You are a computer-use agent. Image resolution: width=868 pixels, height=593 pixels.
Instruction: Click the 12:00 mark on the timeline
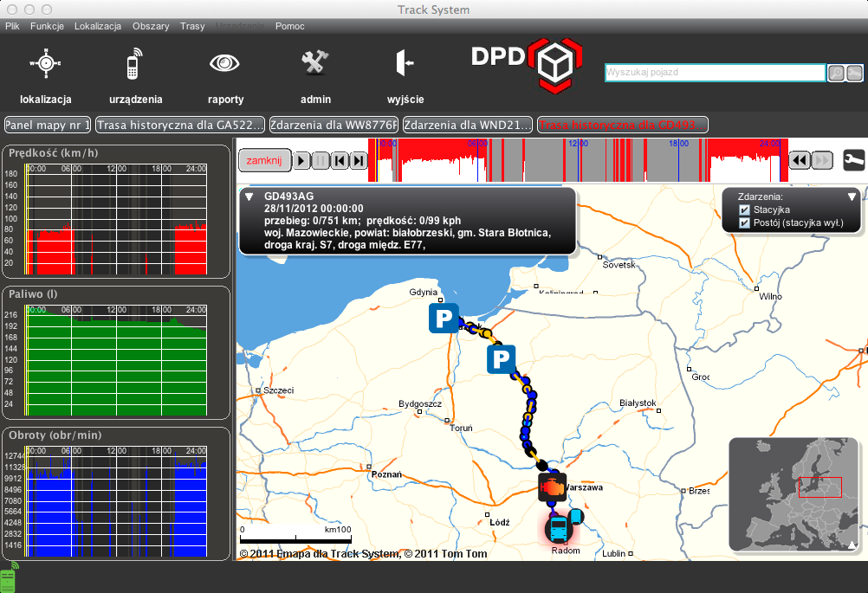579,143
